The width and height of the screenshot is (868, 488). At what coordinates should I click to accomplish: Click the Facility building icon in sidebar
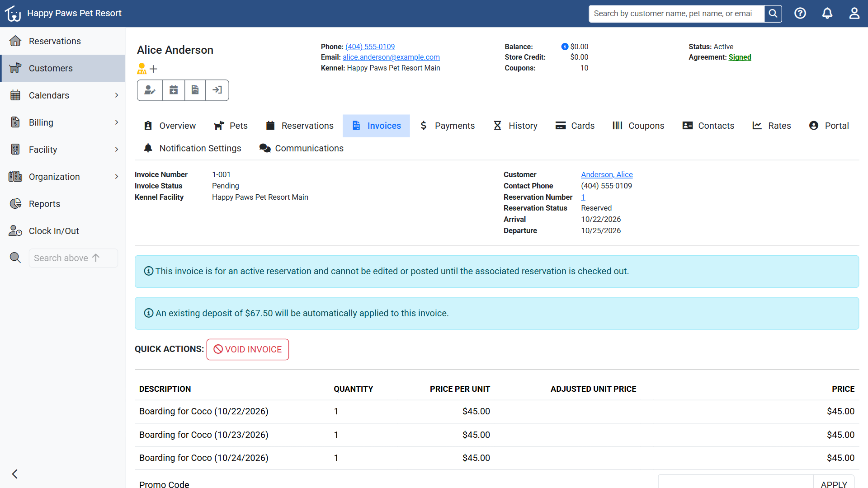pos(15,150)
